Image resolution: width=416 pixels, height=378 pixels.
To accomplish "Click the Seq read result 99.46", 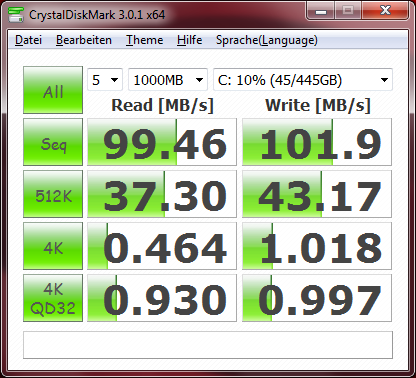I will [162, 142].
